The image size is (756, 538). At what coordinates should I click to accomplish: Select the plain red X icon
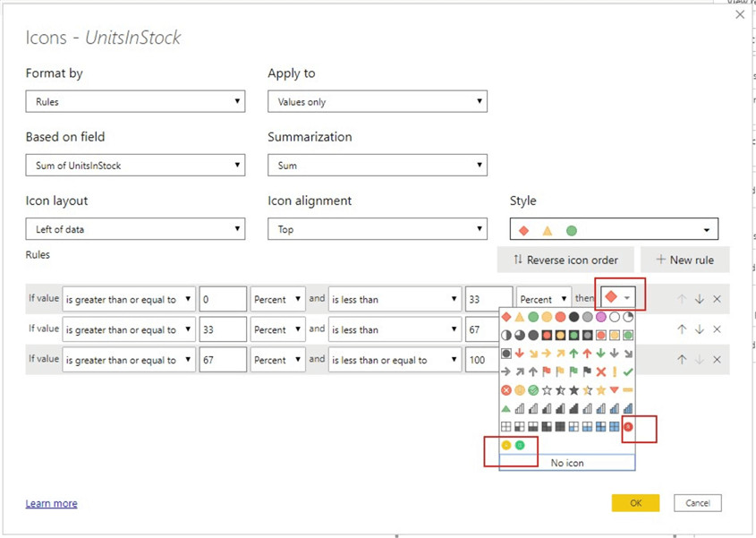tap(600, 372)
